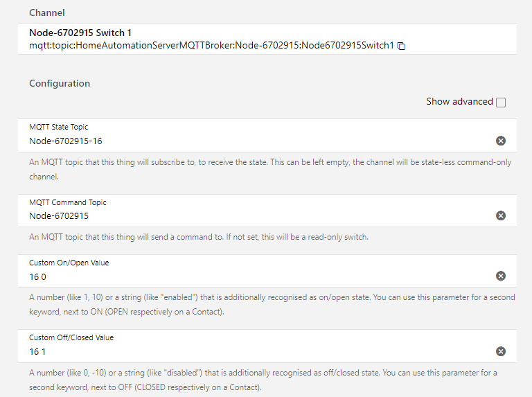Click the Configuration section heading
Viewport: 532px width, 397px height.
[60, 84]
